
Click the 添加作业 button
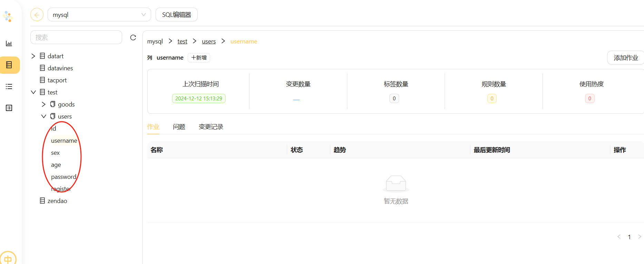[625, 58]
